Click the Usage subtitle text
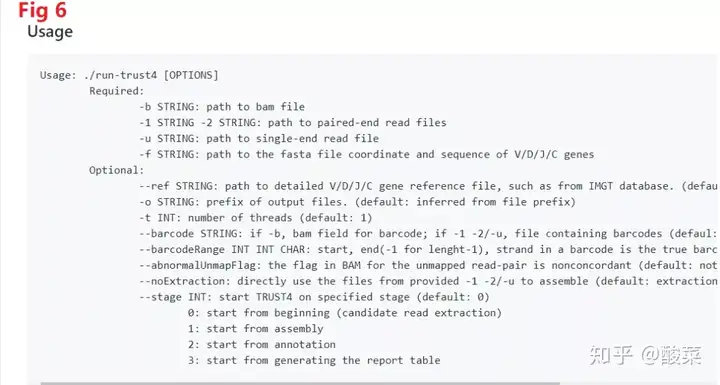This screenshot has width=720, height=385. pyautogui.click(x=50, y=32)
